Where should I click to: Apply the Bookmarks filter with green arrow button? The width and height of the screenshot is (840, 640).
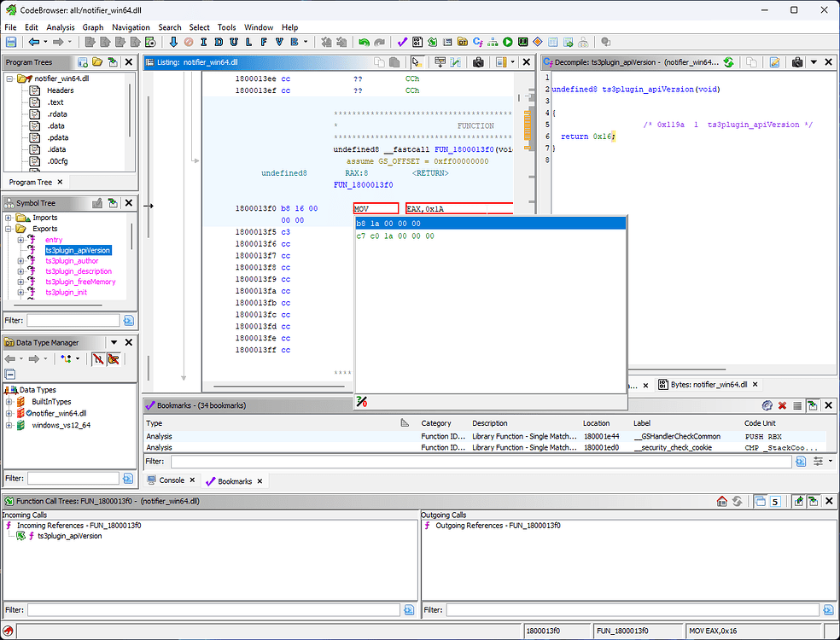[x=800, y=461]
